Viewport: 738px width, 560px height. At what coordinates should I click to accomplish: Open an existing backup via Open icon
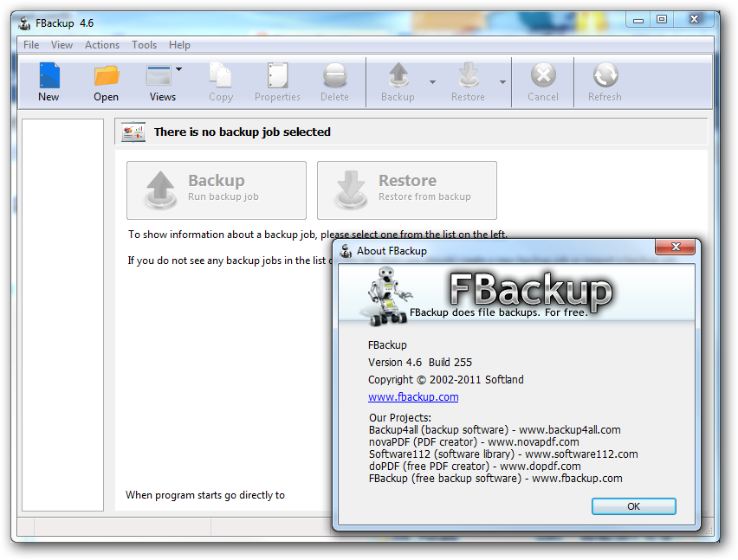click(x=107, y=75)
